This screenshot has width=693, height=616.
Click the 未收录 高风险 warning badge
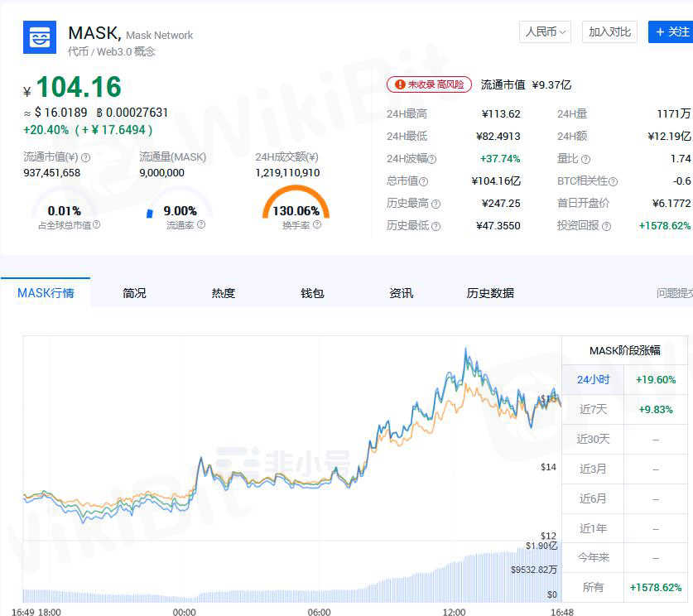pos(430,84)
